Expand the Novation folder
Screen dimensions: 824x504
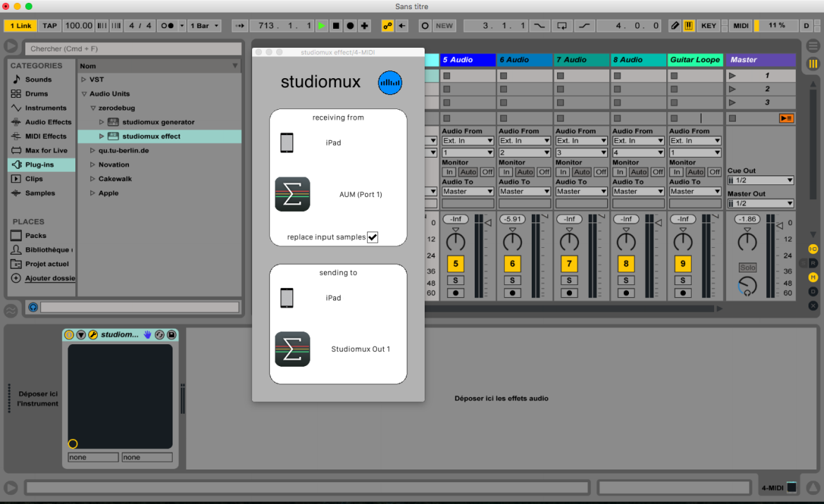[92, 165]
